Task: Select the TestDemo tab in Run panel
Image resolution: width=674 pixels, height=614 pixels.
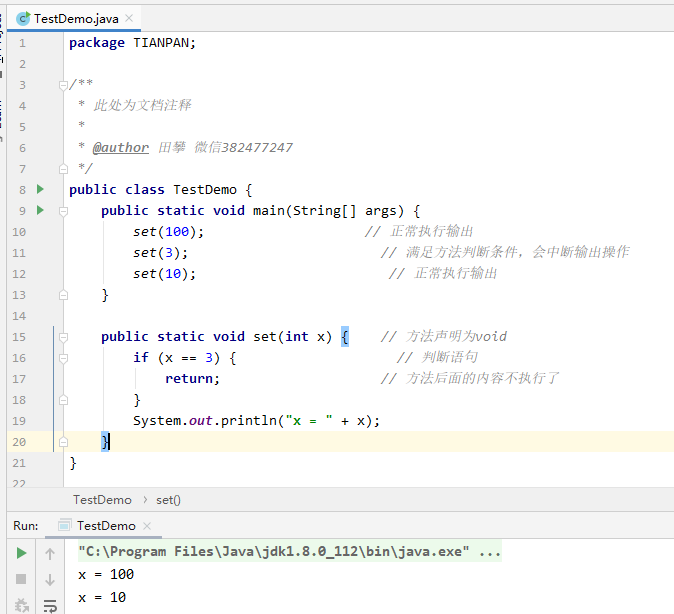Action: coord(105,526)
